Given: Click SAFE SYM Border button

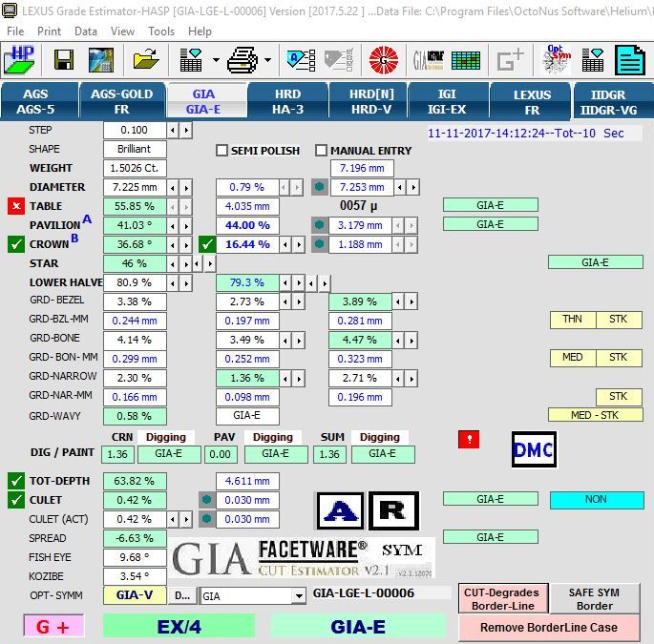Looking at the screenshot, I should coord(595,599).
